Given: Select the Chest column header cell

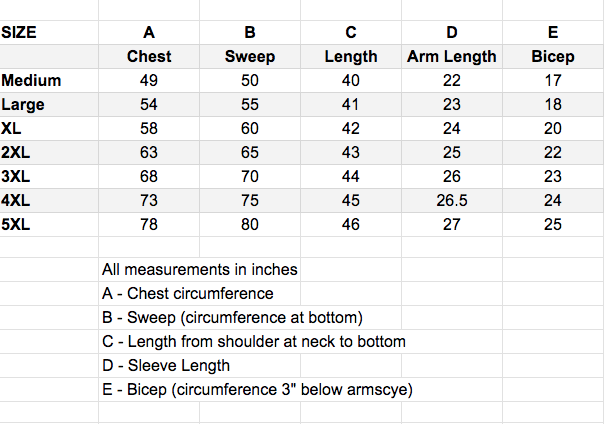Looking at the screenshot, I should (x=149, y=56).
